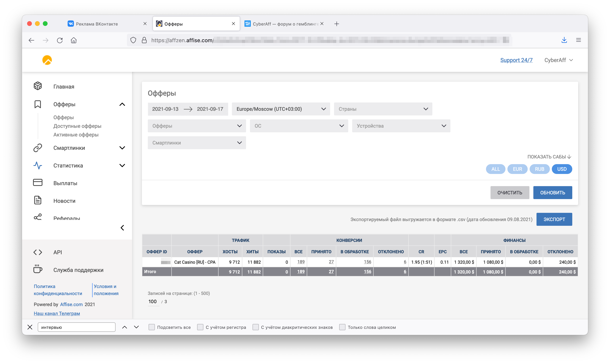Collapse the sidebar with the left chevron

click(122, 228)
